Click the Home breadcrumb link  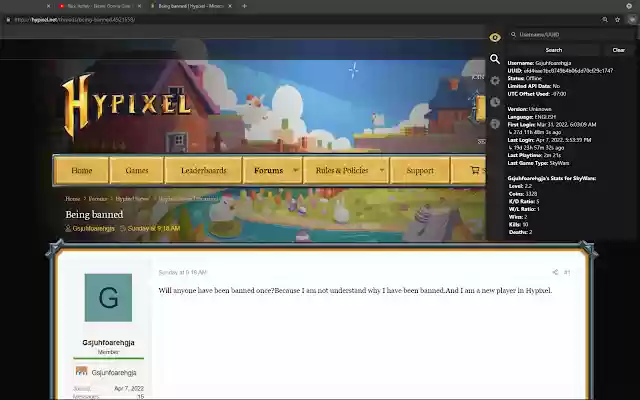pos(73,199)
